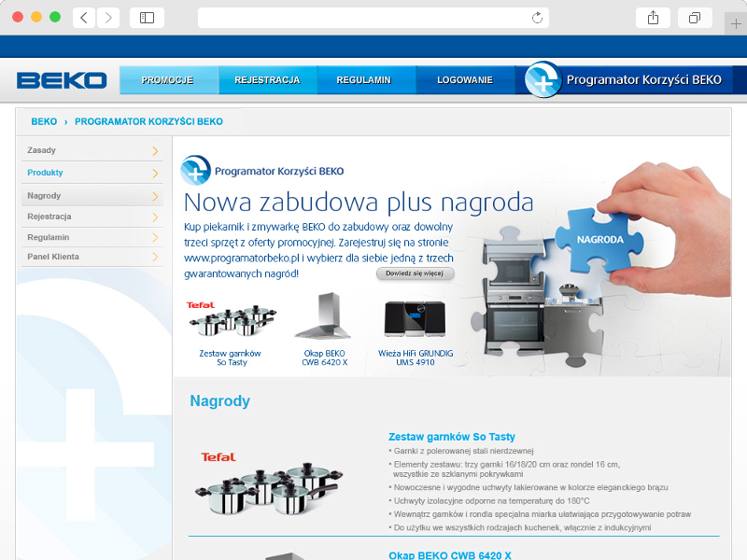Viewport: 747px width, 560px height.
Task: Click the chevron next to Nagrody
Action: [x=155, y=196]
